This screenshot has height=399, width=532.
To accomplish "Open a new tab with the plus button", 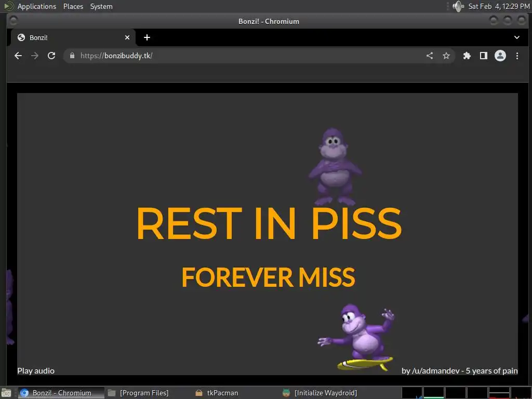I will pyautogui.click(x=147, y=37).
